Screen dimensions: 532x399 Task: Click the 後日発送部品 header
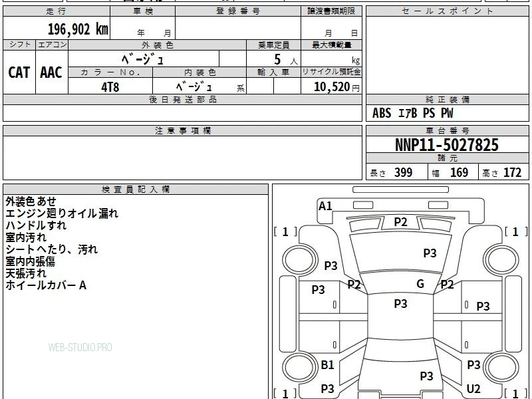182,99
